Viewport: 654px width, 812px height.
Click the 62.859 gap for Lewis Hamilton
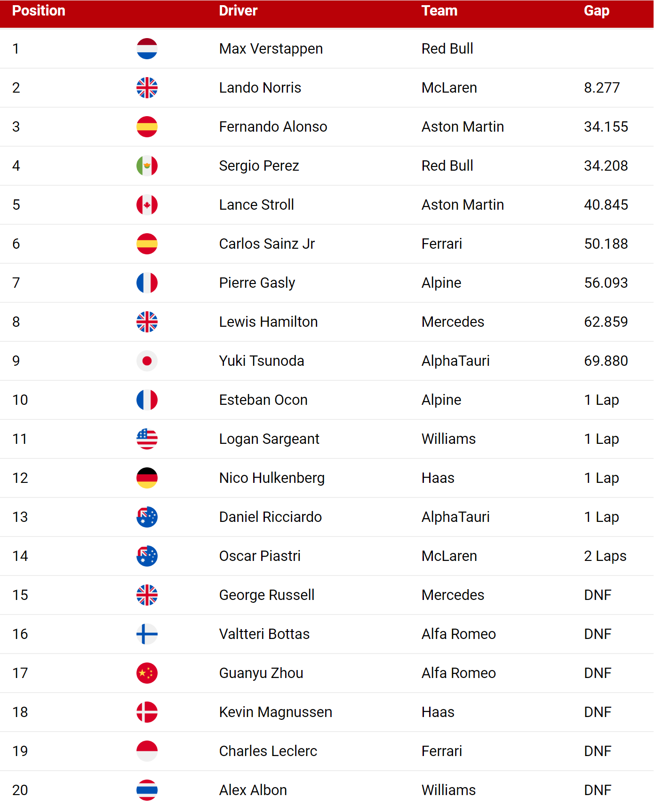tap(606, 322)
